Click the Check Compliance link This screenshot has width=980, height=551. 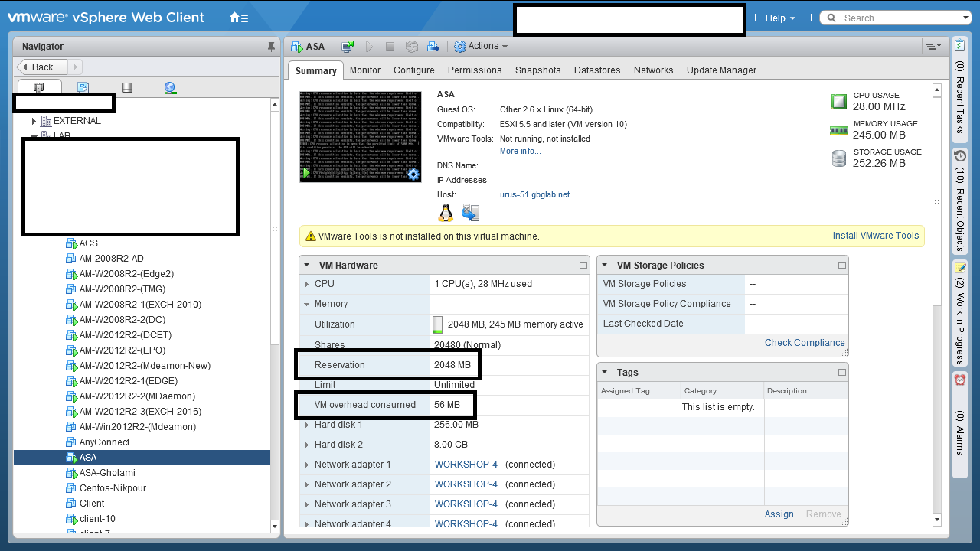point(804,343)
